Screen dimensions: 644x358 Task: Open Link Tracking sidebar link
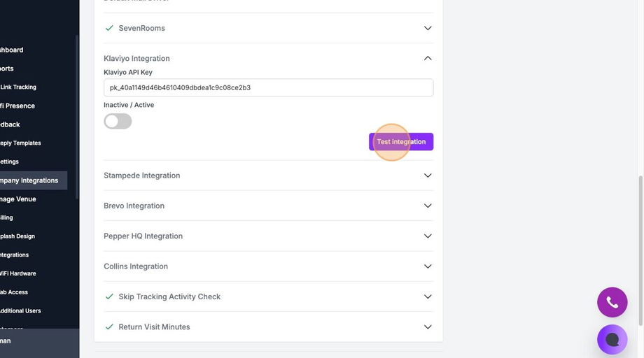(18, 87)
